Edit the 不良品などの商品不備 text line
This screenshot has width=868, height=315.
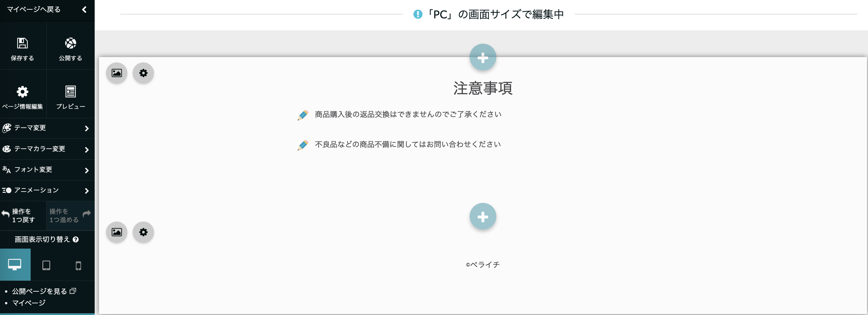[408, 144]
